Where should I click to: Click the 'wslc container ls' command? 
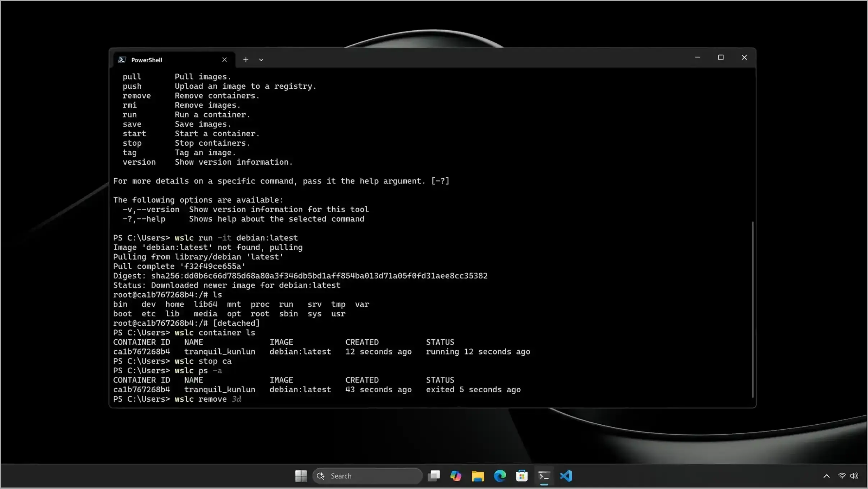215,333
